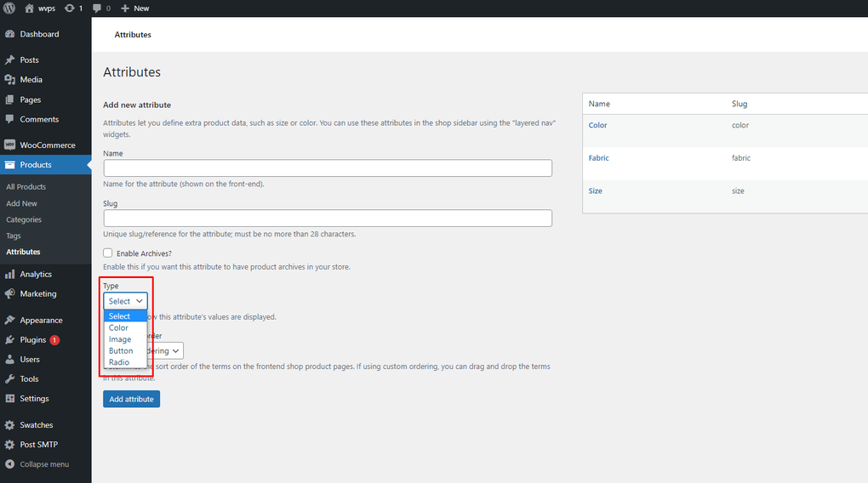Screen dimensions: 868x483
Task: Click the comments bubble icon in admin bar
Action: tap(96, 9)
